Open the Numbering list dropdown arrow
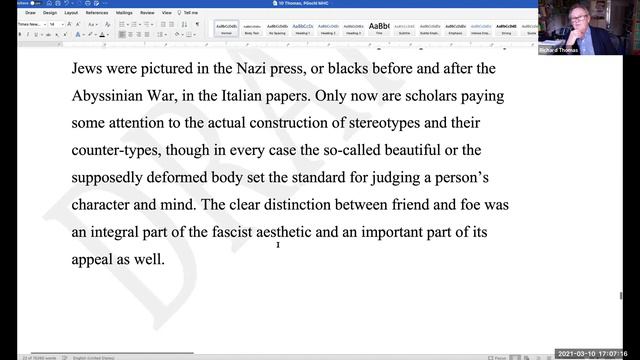Viewport: 640px width, 360px height. [x=140, y=24]
